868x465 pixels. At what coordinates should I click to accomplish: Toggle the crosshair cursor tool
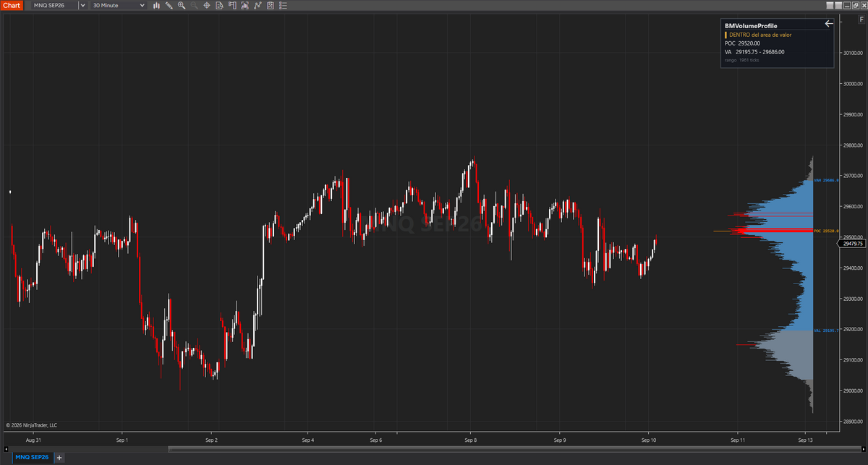coord(207,5)
